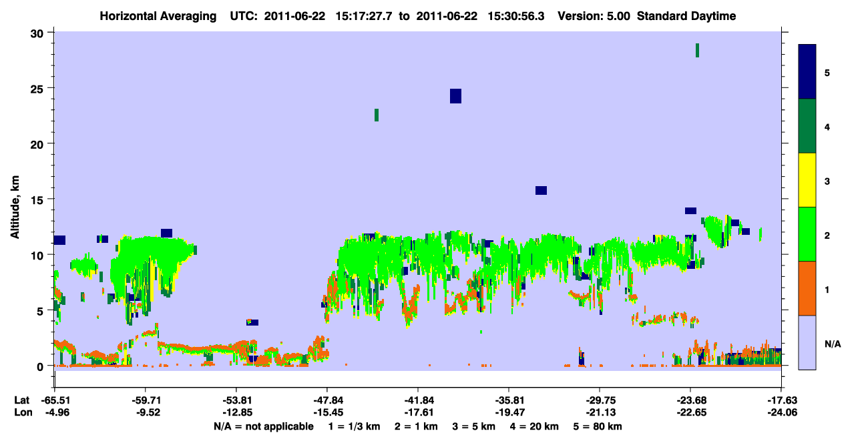868x445 pixels.
Task: Click the legend text '2 = 1 km'
Action: 416,426
